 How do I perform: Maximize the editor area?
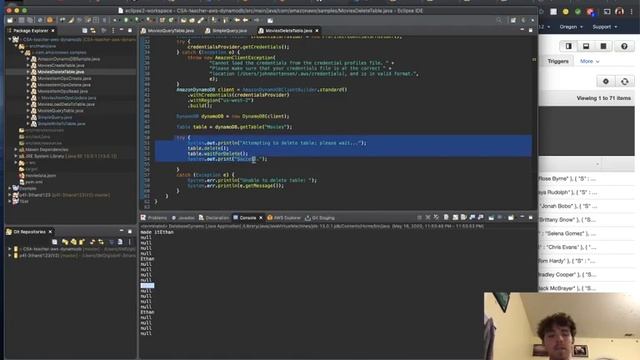[531, 30]
